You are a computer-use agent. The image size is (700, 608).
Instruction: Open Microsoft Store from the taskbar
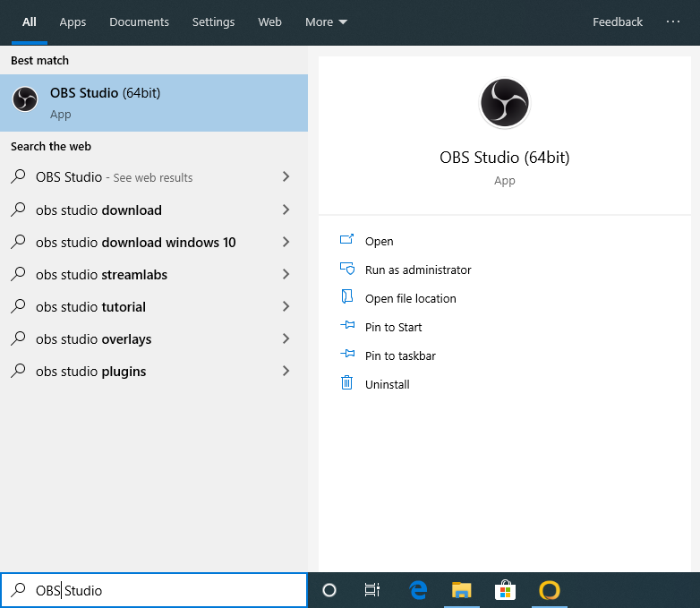click(506, 590)
